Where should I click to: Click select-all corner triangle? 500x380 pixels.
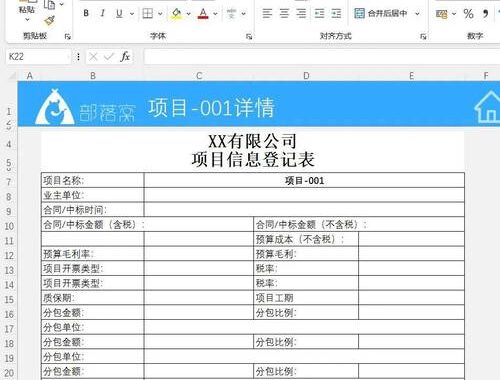tap(12, 76)
